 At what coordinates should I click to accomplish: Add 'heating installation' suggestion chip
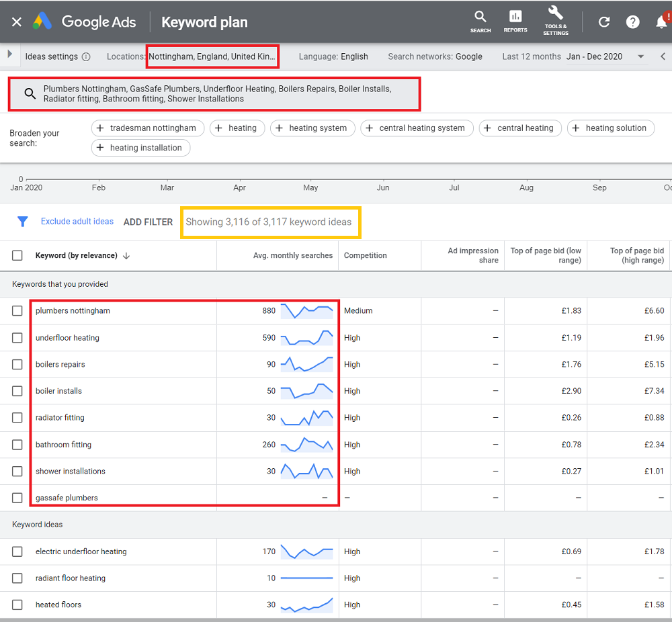(140, 148)
